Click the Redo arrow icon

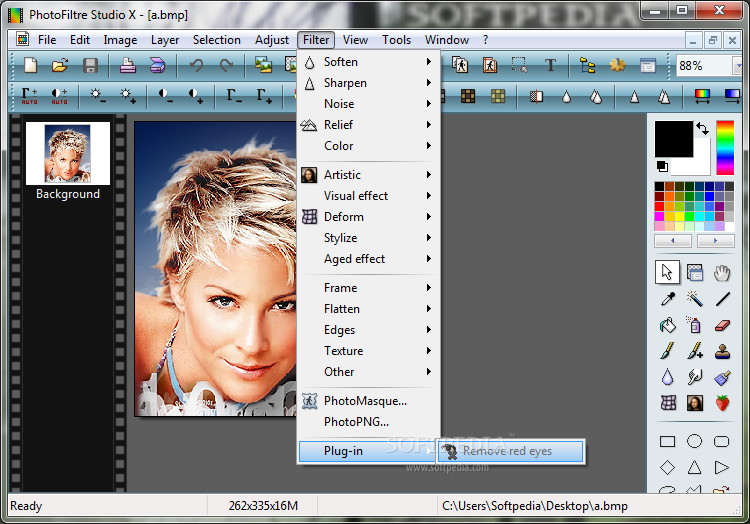point(226,65)
